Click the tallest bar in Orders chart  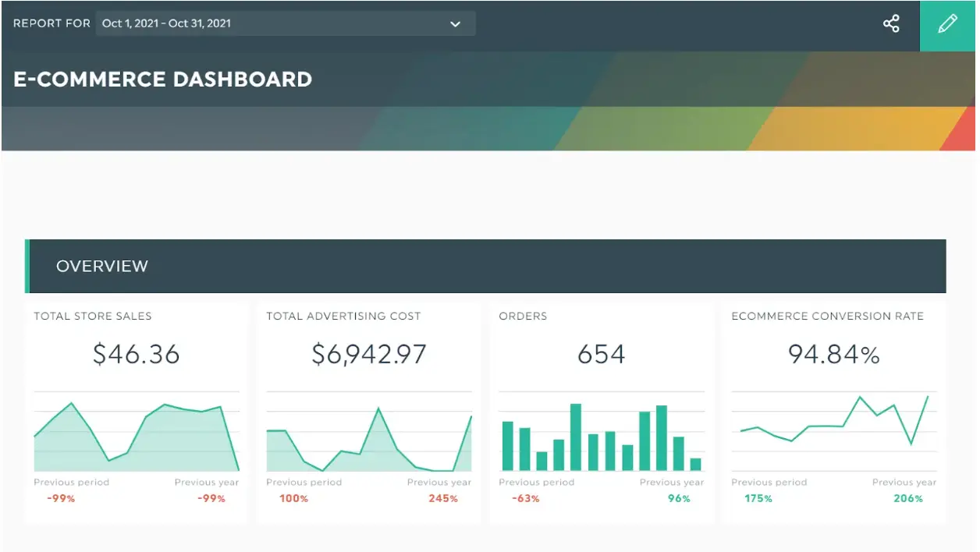[x=576, y=433]
